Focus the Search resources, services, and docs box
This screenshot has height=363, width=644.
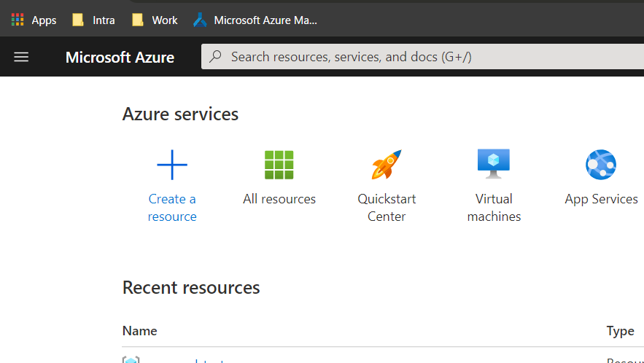(422, 57)
